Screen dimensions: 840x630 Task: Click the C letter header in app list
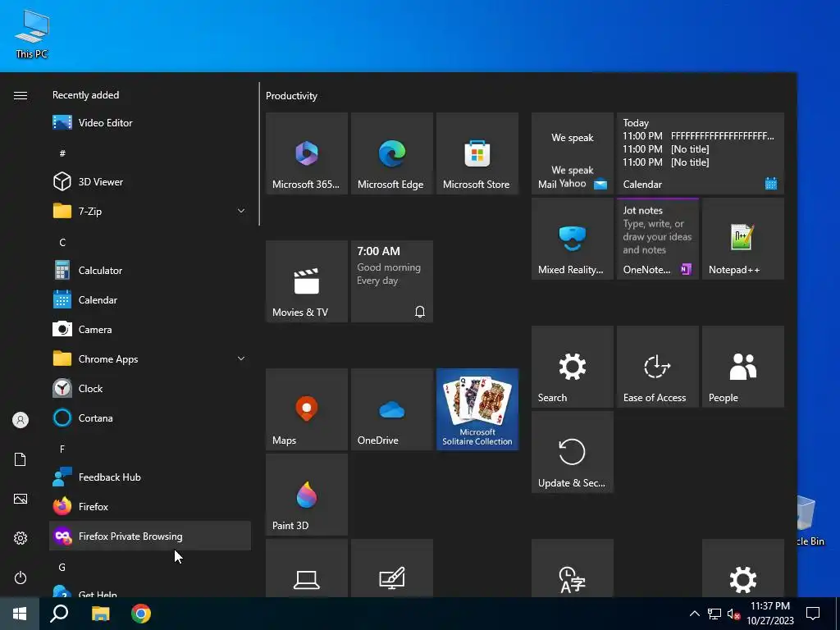point(62,242)
